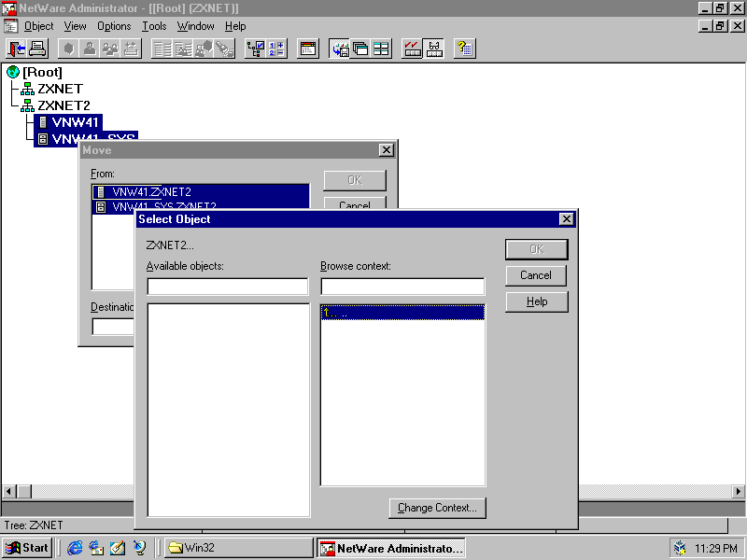Switch to the Win32 folder taskbar button

[x=237, y=548]
